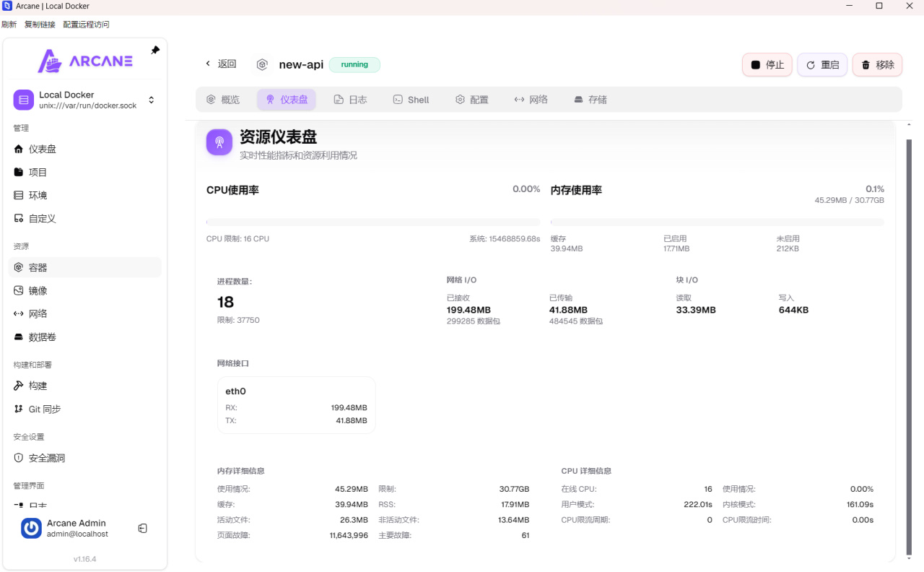Click the Arcane Admin user avatar
This screenshot has width=924, height=572.
[31, 529]
